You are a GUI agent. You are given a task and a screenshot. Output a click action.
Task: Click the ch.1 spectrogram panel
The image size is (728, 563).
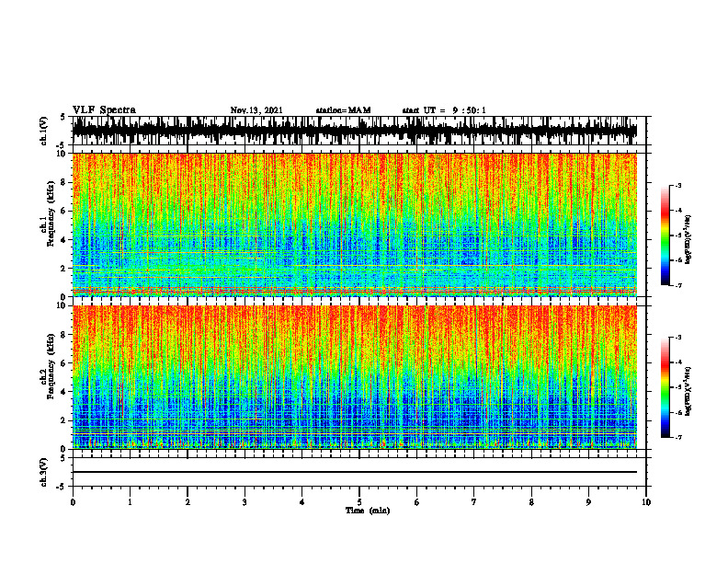354,224
